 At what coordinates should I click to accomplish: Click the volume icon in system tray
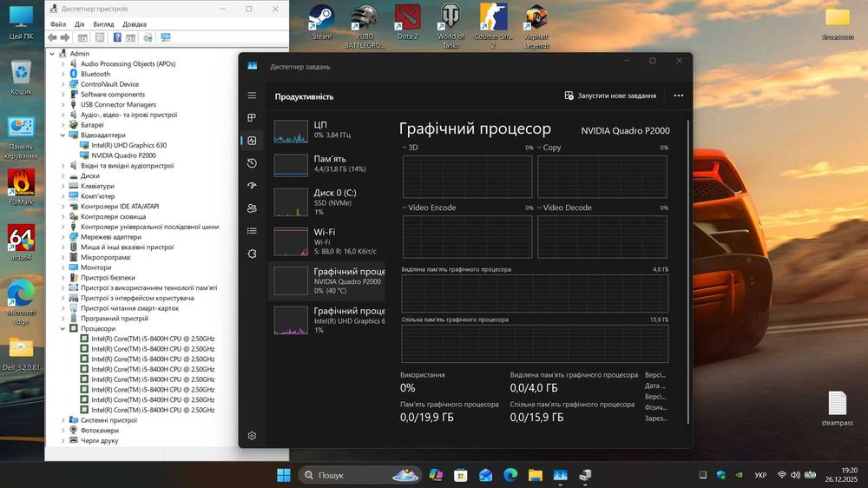click(x=795, y=475)
